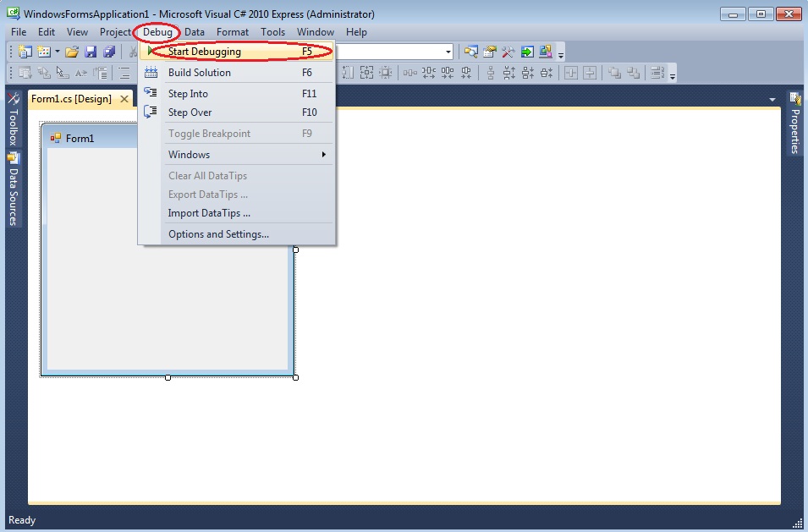Open the Toolbox side panel tab
This screenshot has width=808, height=532.
point(14,119)
